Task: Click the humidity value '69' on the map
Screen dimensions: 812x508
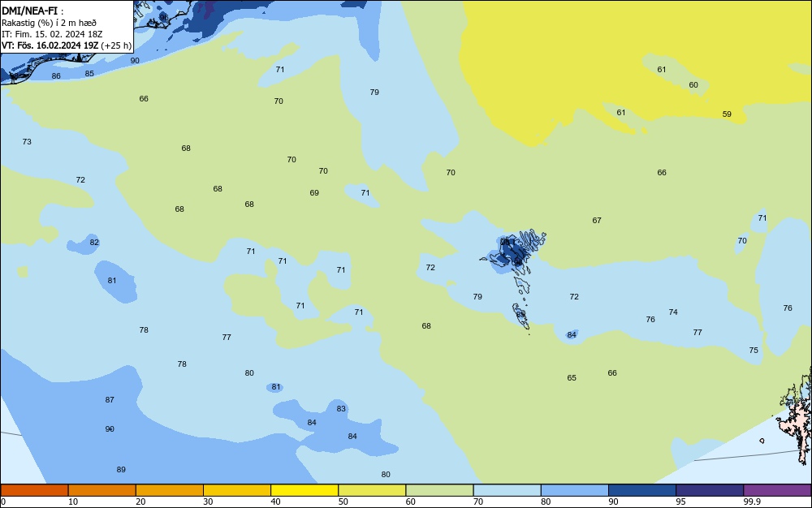Action: tap(314, 193)
